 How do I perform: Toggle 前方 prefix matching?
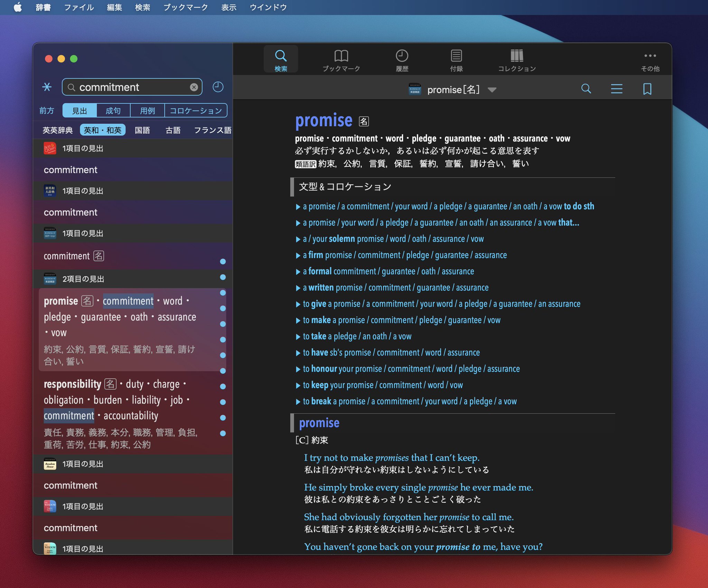47,110
